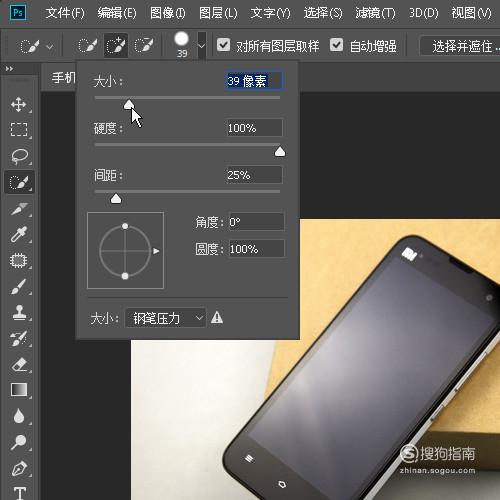This screenshot has width=500, height=500.
Task: Click the Photoshop Ps logo
Action: (x=18, y=13)
